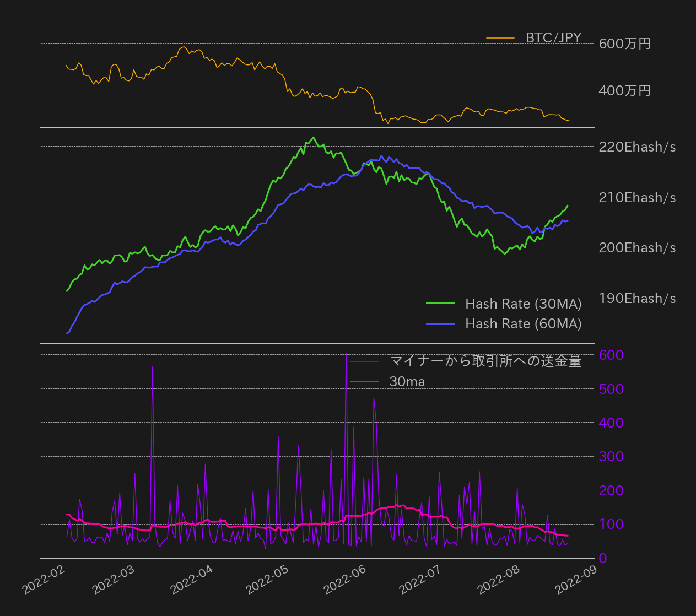
Task: Click the orange BTC/JPY legend line marker
Action: [501, 38]
